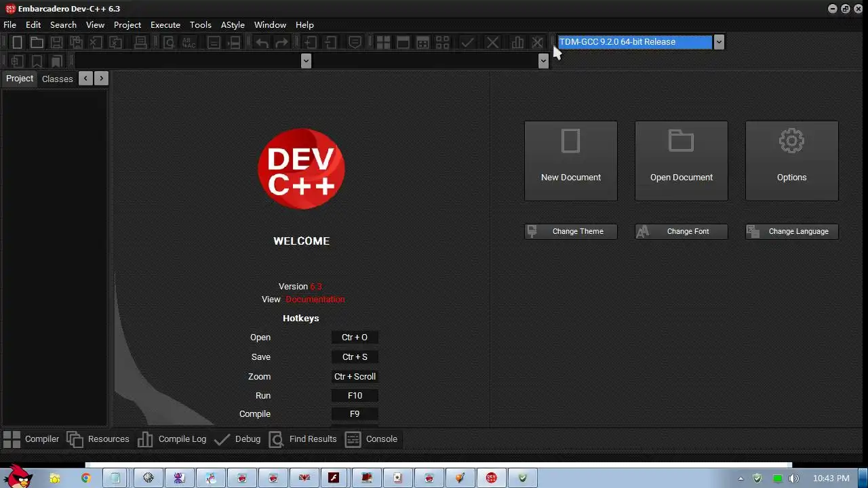Click the Replace text toolbar icon
The width and height of the screenshot is (868, 488).
tap(189, 42)
